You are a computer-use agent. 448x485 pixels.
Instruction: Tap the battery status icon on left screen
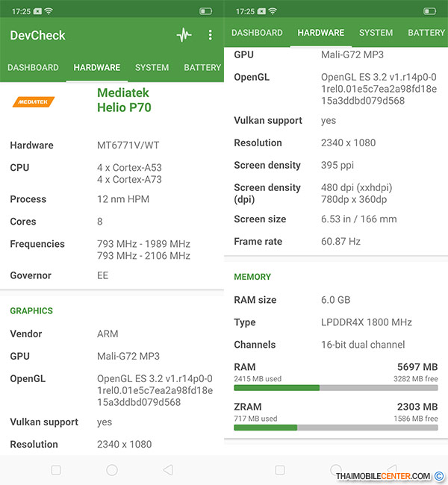205,11
